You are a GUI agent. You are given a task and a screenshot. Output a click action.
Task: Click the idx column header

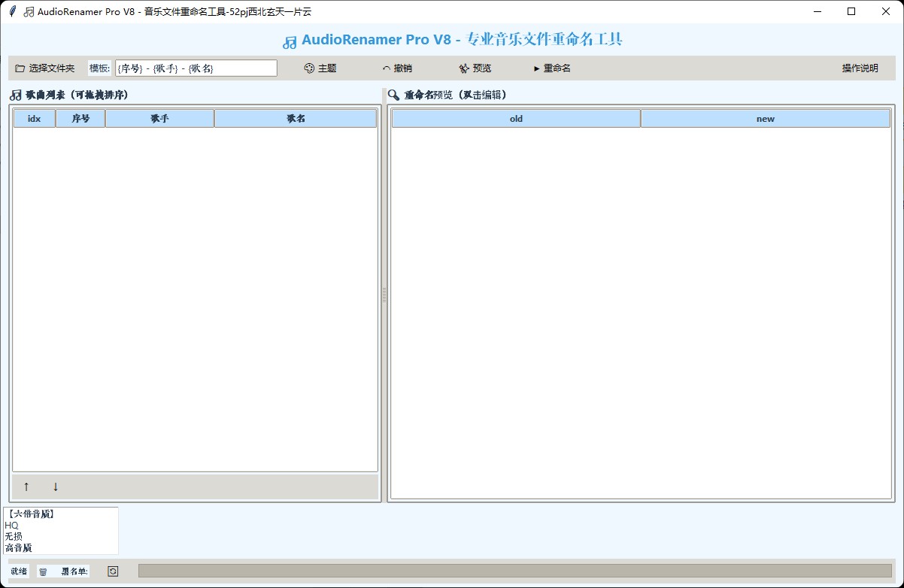tap(33, 118)
